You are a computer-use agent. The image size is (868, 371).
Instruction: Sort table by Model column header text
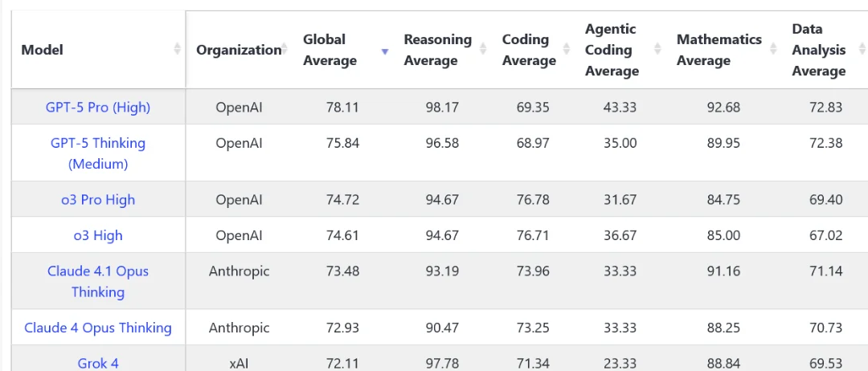click(42, 50)
